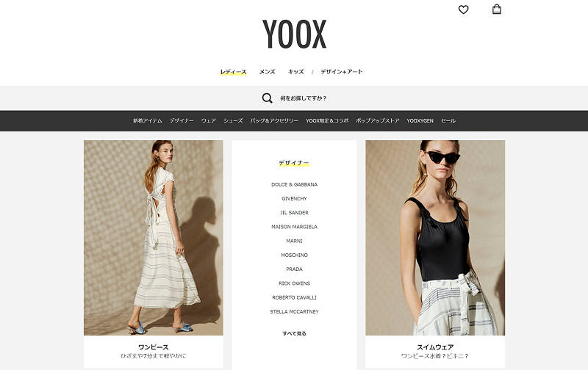Select the PRADA designer link
588x370 pixels.
point(295,269)
